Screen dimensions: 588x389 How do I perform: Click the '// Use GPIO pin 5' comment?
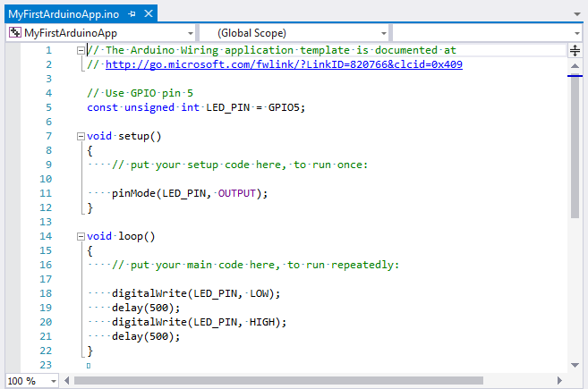pyautogui.click(x=140, y=93)
